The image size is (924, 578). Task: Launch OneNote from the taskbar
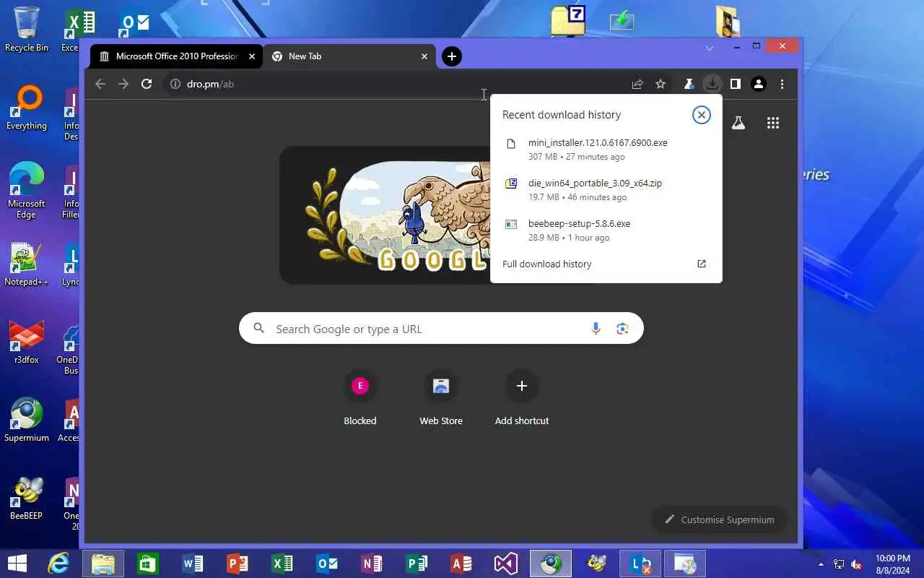coord(372,564)
